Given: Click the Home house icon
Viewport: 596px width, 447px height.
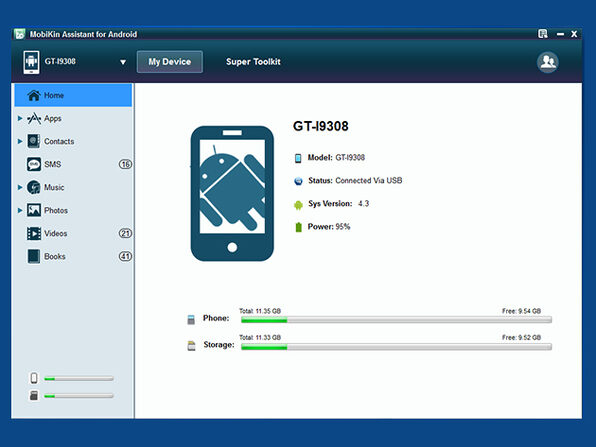Looking at the screenshot, I should click(34, 95).
